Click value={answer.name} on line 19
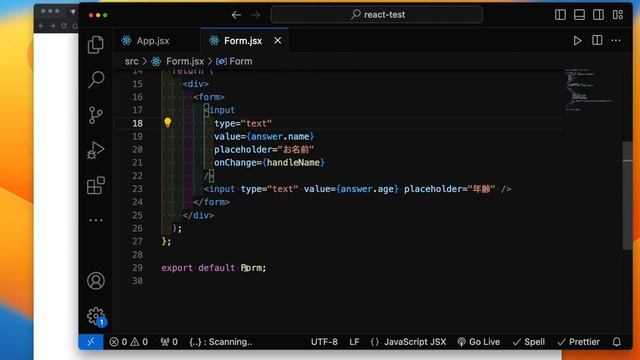The height and width of the screenshot is (360, 640). (x=264, y=136)
